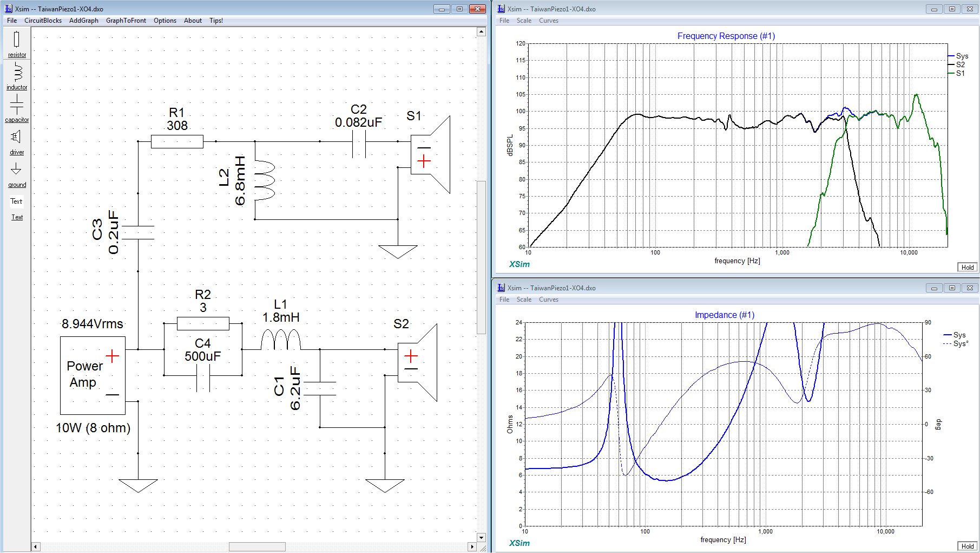This screenshot has width=980, height=553.
Task: Select driver S1 speaker symbol
Action: [x=430, y=154]
